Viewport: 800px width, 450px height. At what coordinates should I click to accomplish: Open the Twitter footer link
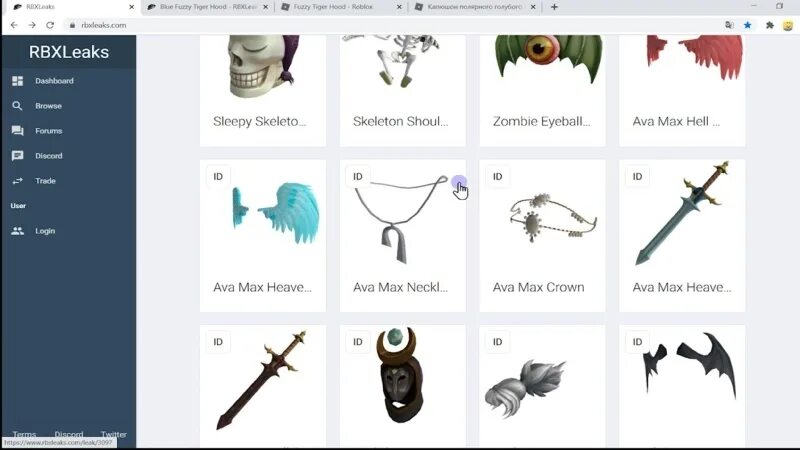coord(113,434)
